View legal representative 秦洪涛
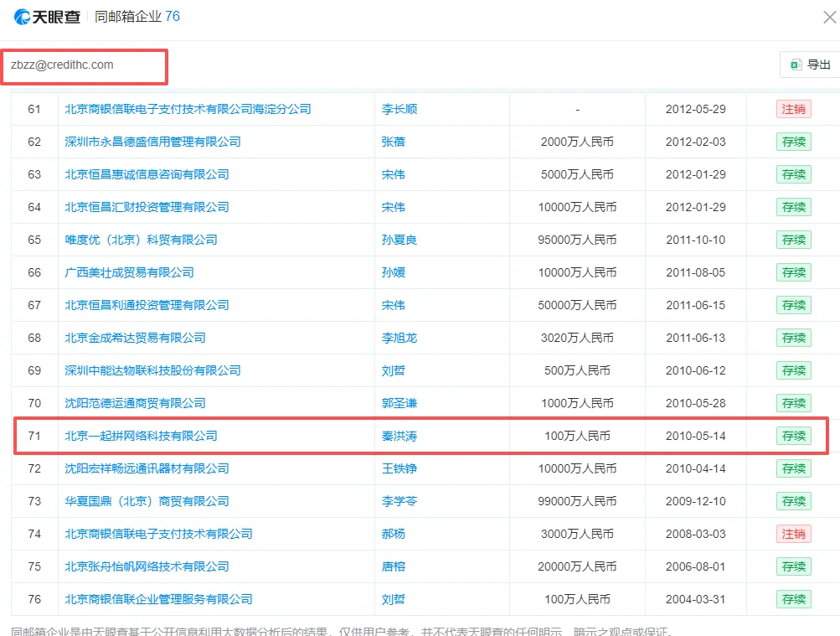 point(399,436)
